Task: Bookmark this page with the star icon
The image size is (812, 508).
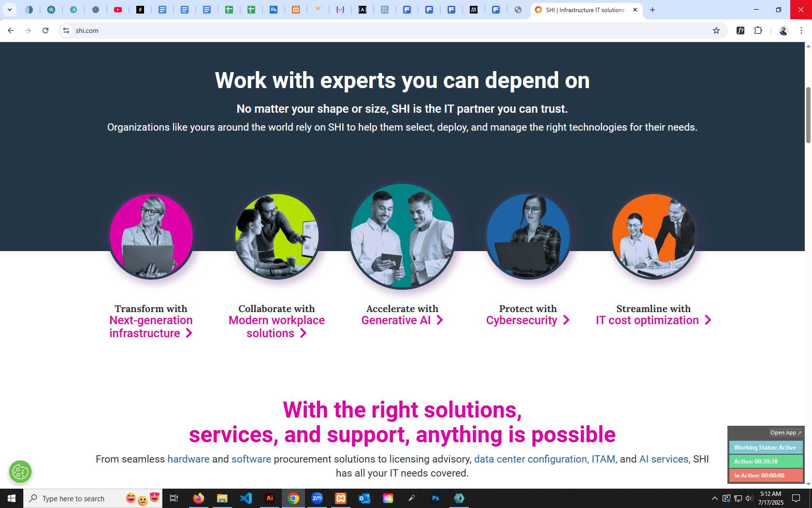Action: tap(716, 30)
